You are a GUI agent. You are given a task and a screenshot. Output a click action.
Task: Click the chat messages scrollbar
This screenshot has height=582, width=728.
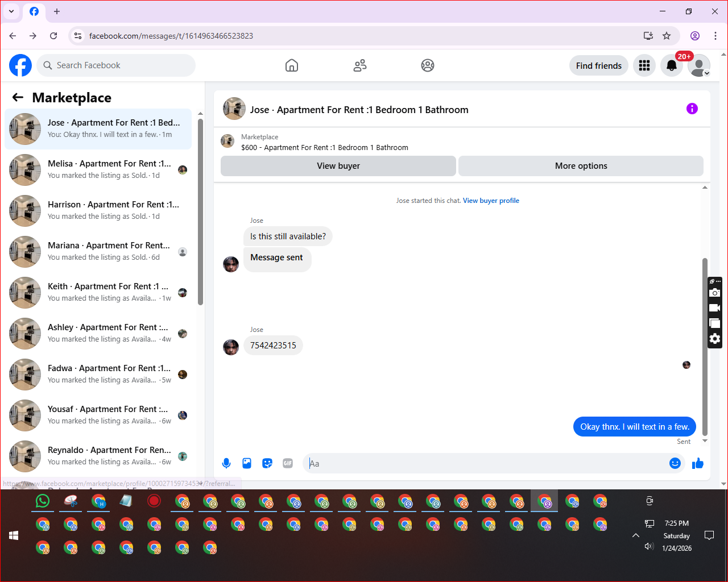705,347
